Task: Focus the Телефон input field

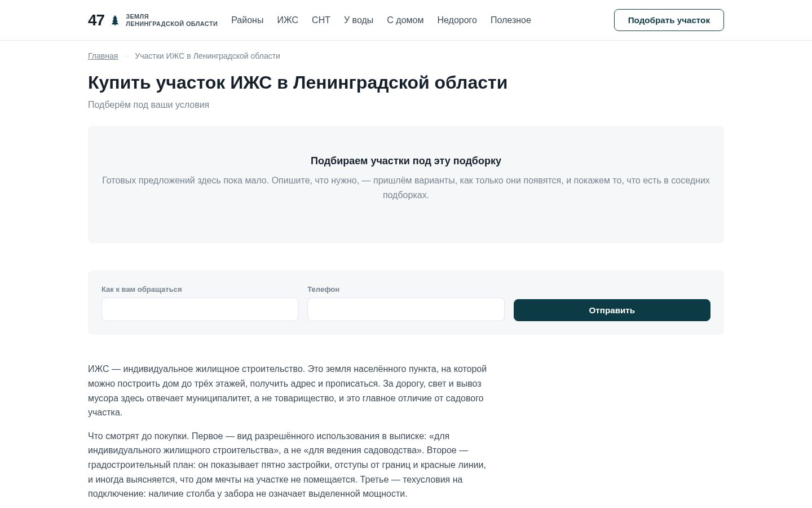Action: pyautogui.click(x=406, y=309)
